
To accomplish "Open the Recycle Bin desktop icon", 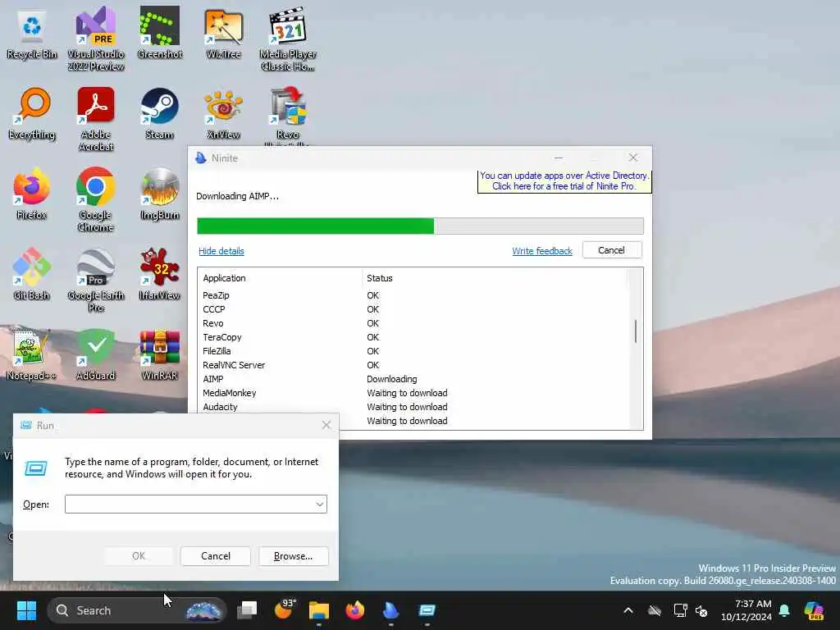I will (32, 33).
